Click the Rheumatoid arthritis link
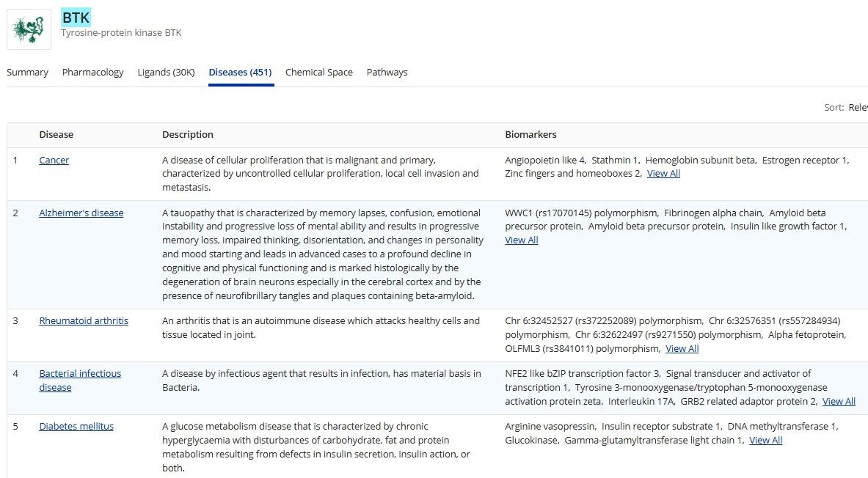Screen dimensions: 868x478 coord(84,321)
